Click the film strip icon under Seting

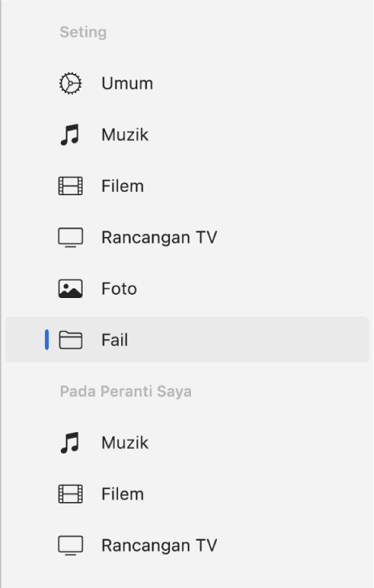point(71,186)
